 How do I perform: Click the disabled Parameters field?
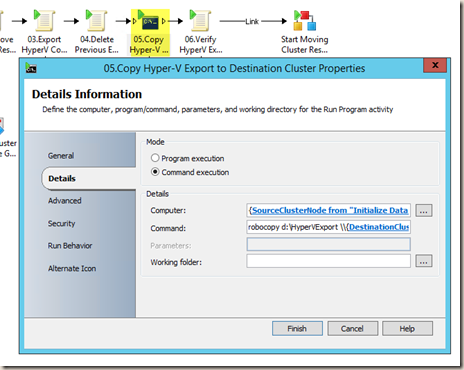[328, 244]
